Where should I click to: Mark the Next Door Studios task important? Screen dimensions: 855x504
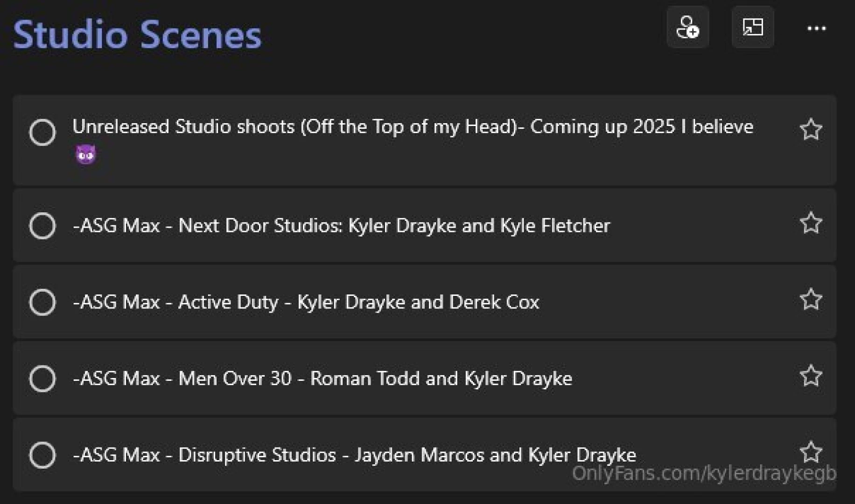tap(811, 223)
